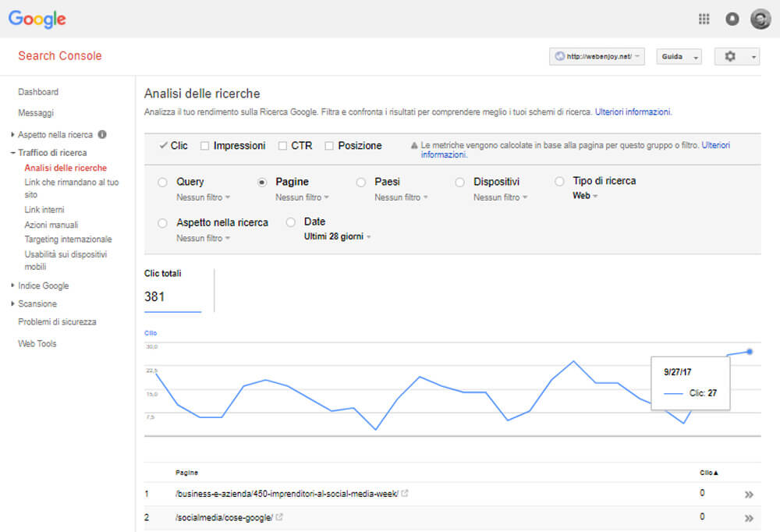Viewport: 780px width, 532px height.
Task: Open the Query filter dropdown
Action: [203, 197]
